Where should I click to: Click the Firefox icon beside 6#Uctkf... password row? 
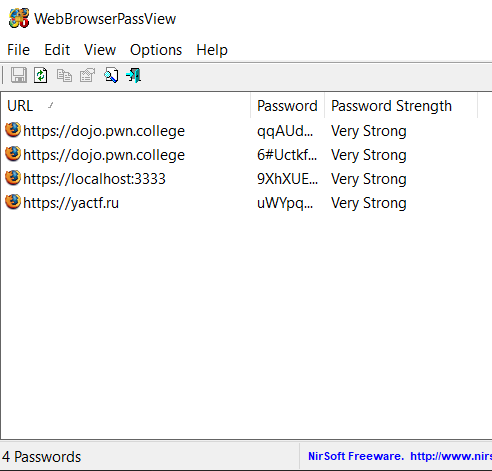tap(13, 154)
